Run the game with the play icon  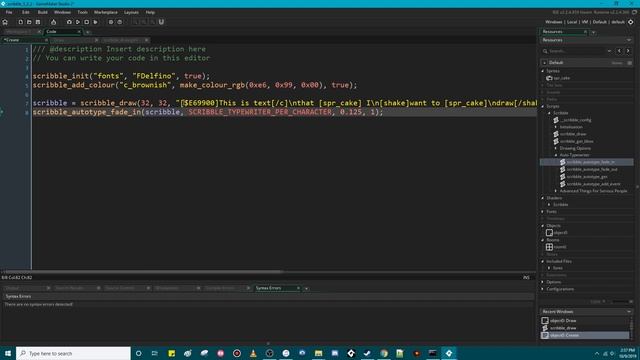[x=78, y=22]
